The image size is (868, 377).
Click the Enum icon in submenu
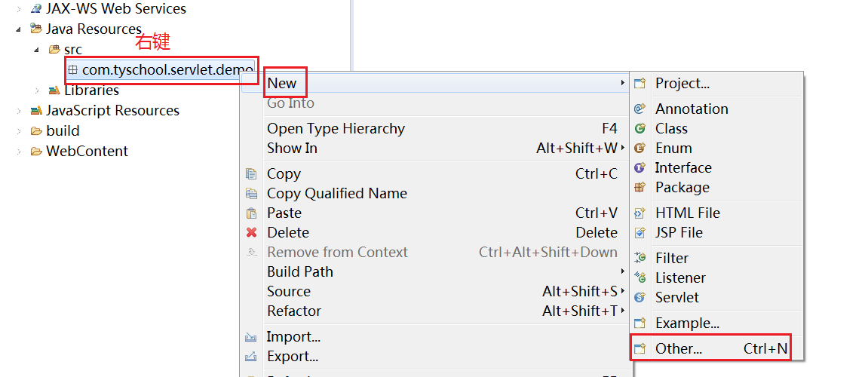[640, 149]
